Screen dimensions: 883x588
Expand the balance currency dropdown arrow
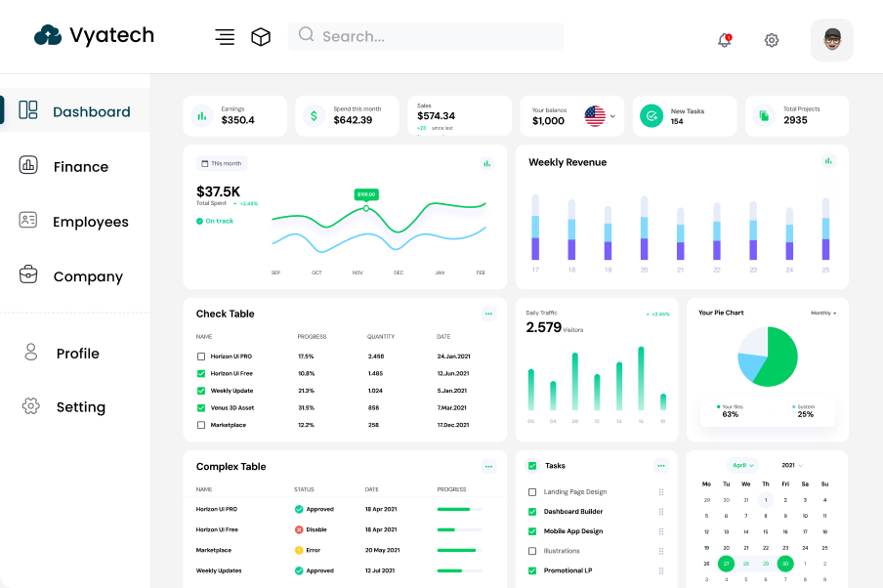612,116
